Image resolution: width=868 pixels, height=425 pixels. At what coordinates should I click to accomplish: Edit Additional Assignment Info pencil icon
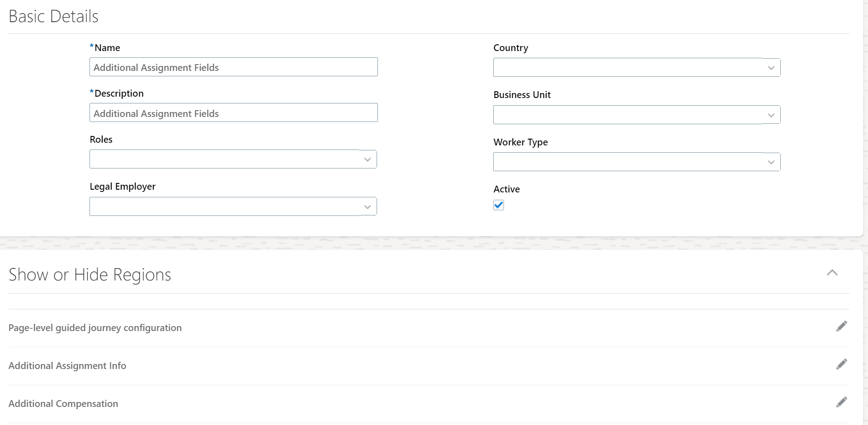click(841, 364)
